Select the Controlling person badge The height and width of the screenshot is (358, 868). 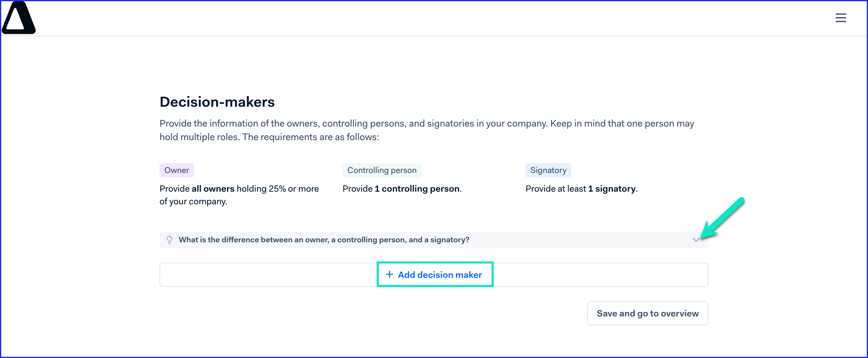point(382,170)
